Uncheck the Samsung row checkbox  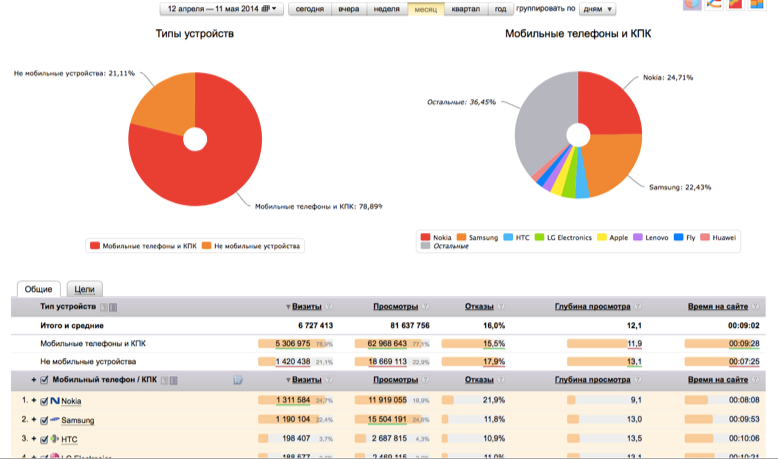pos(45,420)
